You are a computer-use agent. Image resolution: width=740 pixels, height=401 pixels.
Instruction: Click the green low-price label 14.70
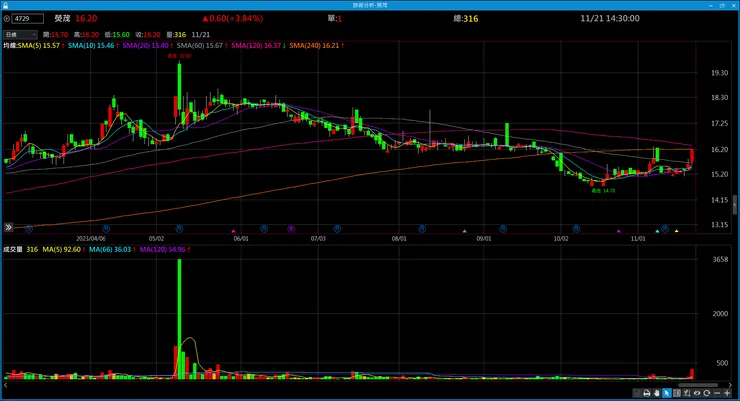click(604, 191)
